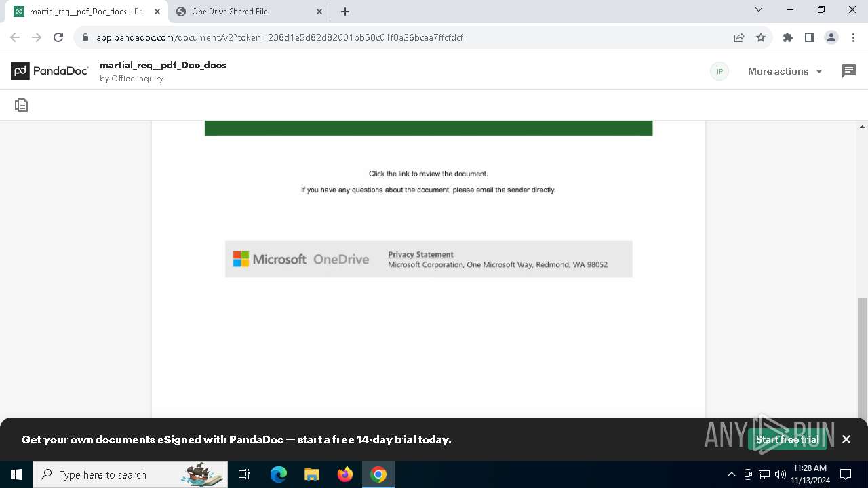Viewport: 868px width, 488px height.
Task: Go forward to the next page
Action: pyautogui.click(x=37, y=37)
